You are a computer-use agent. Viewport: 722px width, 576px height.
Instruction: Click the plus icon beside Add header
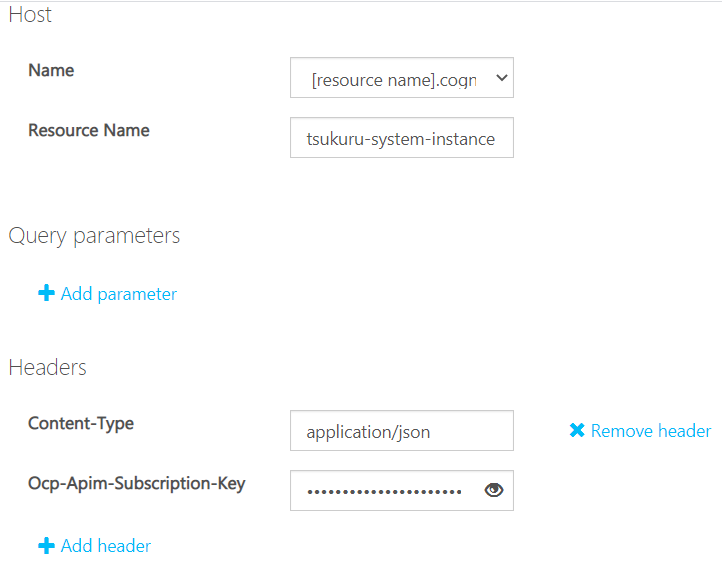(x=46, y=546)
